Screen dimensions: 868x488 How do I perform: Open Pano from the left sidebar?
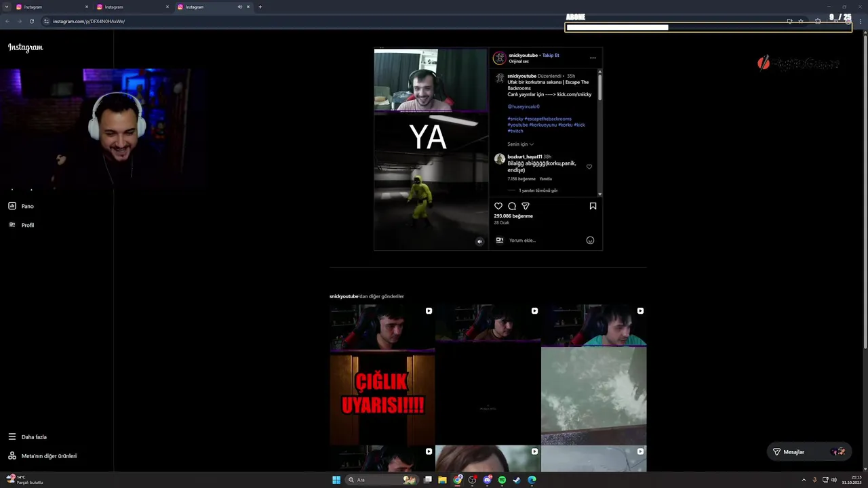[x=21, y=206]
